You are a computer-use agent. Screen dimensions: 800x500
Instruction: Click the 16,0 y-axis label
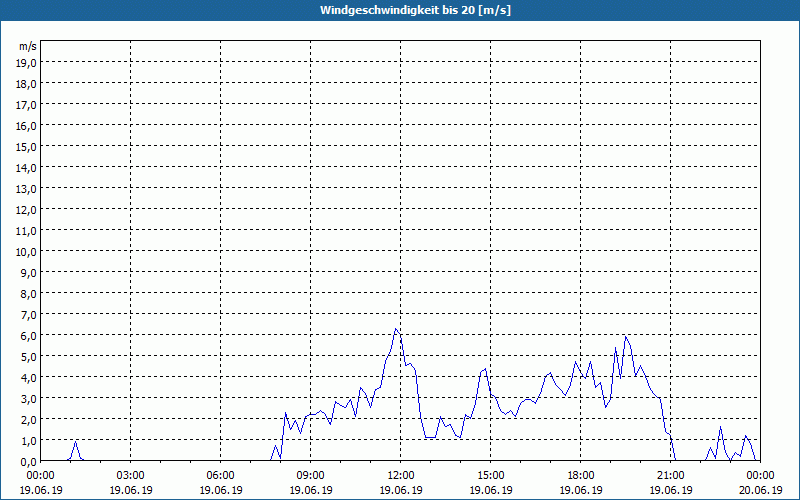coord(27,126)
